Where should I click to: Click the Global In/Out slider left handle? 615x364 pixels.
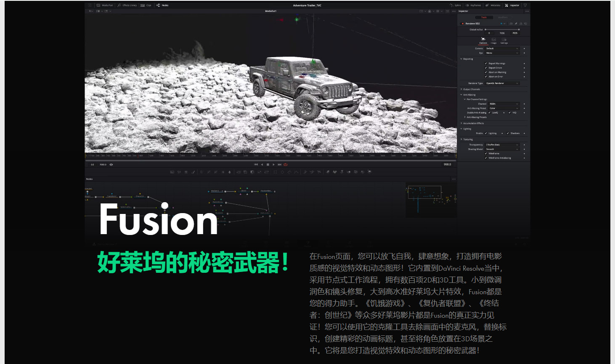click(x=485, y=29)
